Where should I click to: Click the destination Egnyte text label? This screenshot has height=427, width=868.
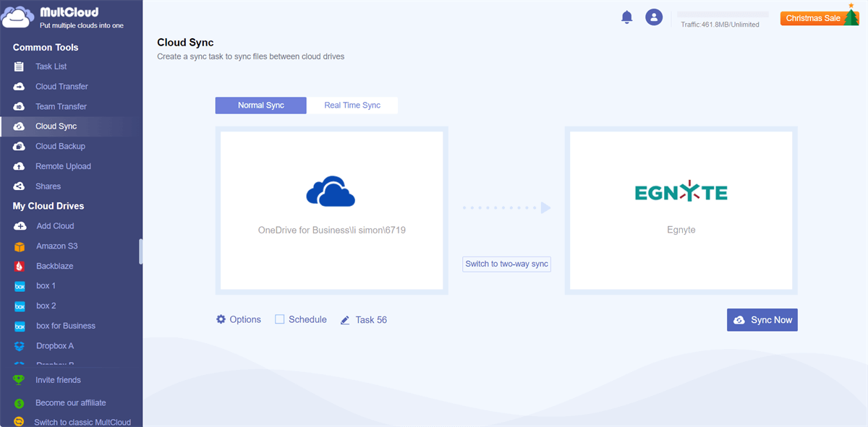(681, 230)
